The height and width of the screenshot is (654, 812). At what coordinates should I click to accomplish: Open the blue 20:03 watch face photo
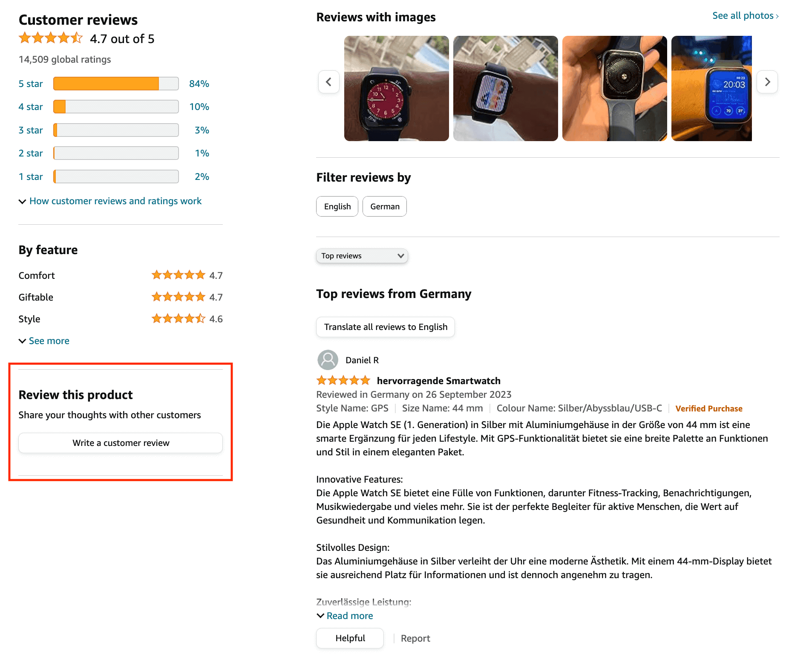coord(711,88)
